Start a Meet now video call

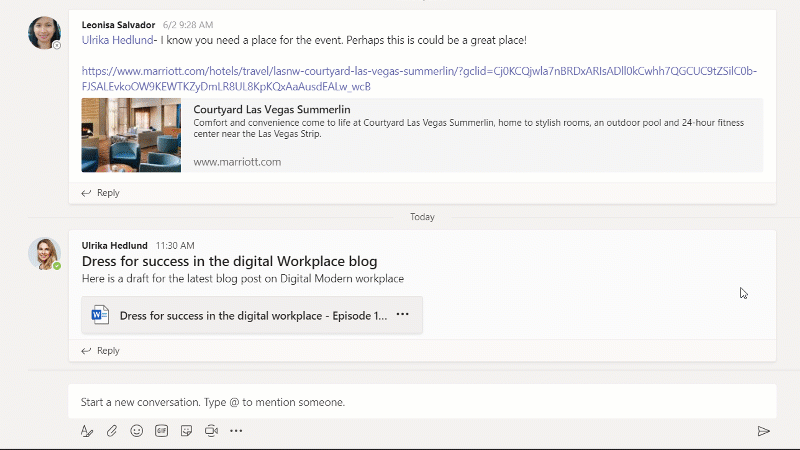(211, 431)
